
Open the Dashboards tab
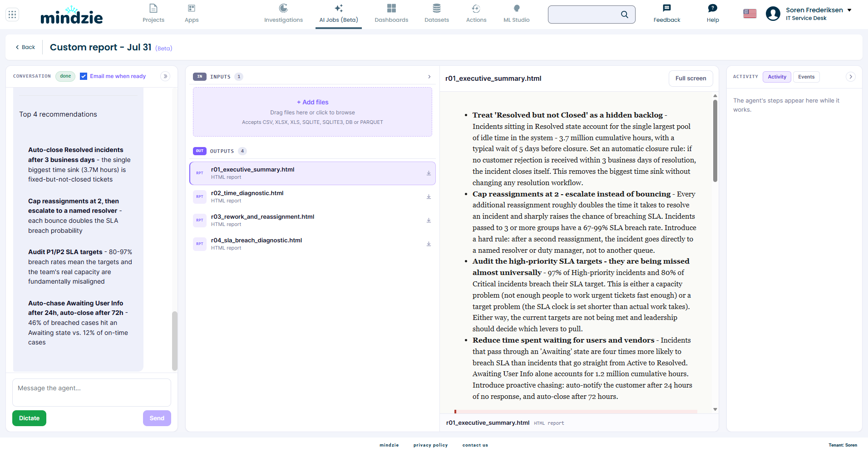tap(391, 14)
